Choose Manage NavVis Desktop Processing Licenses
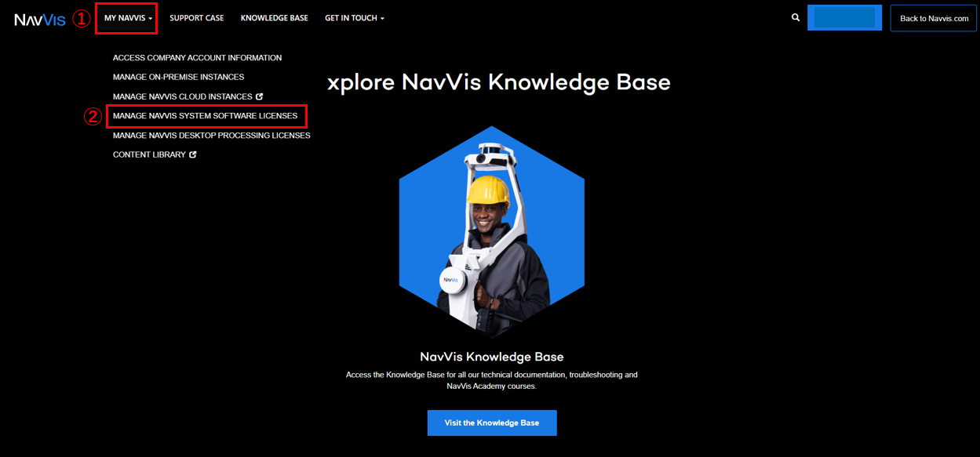980x457 pixels. click(212, 136)
